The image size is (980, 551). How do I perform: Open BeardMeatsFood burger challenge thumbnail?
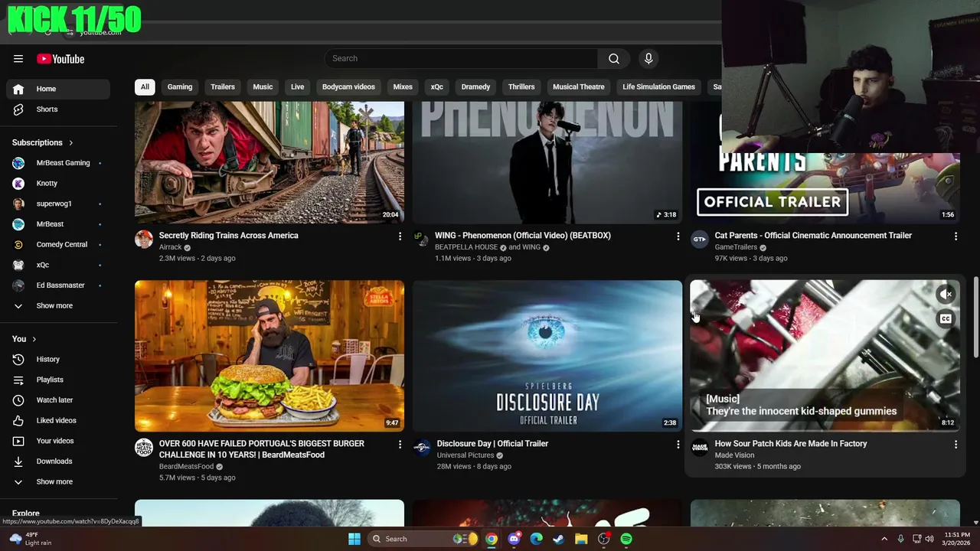[x=269, y=356]
